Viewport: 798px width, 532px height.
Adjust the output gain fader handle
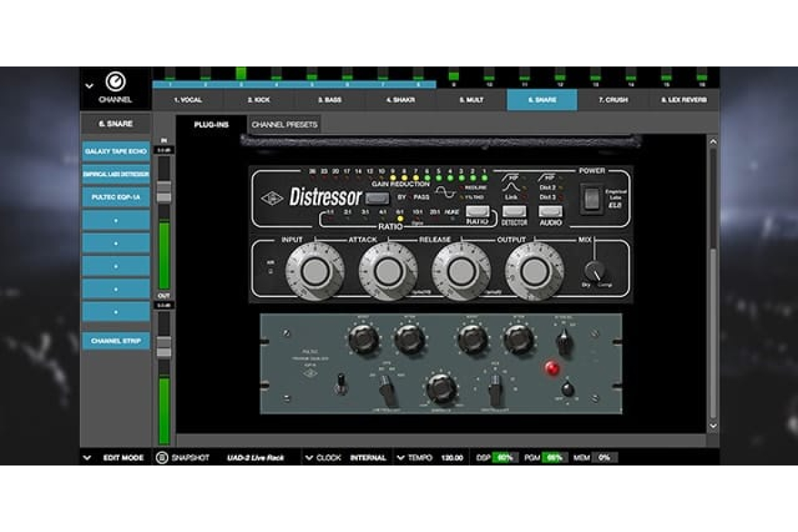(x=163, y=347)
